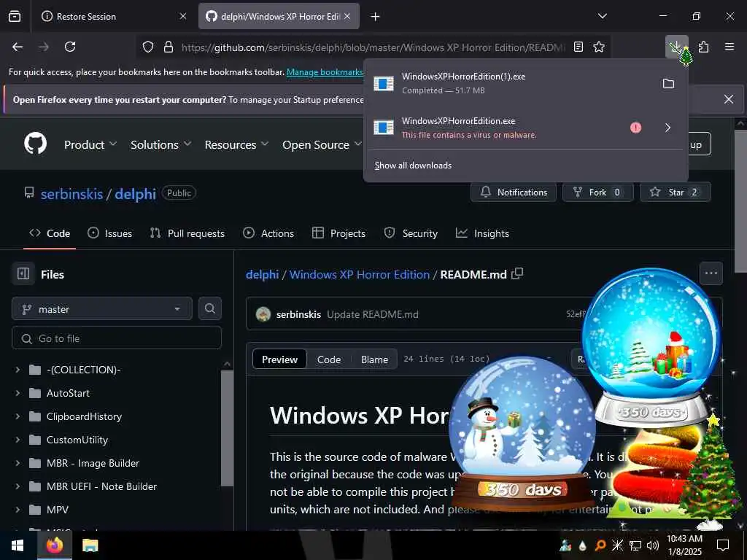Expand the -(COLLECTION)- folder

tap(18, 370)
